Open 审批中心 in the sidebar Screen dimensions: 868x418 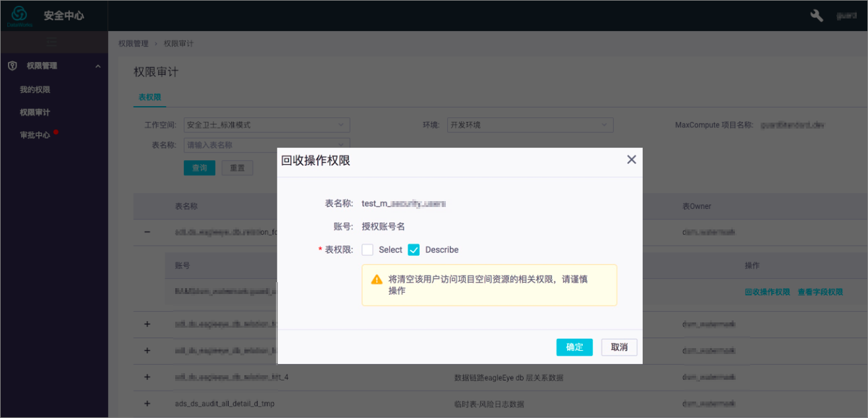[x=35, y=135]
